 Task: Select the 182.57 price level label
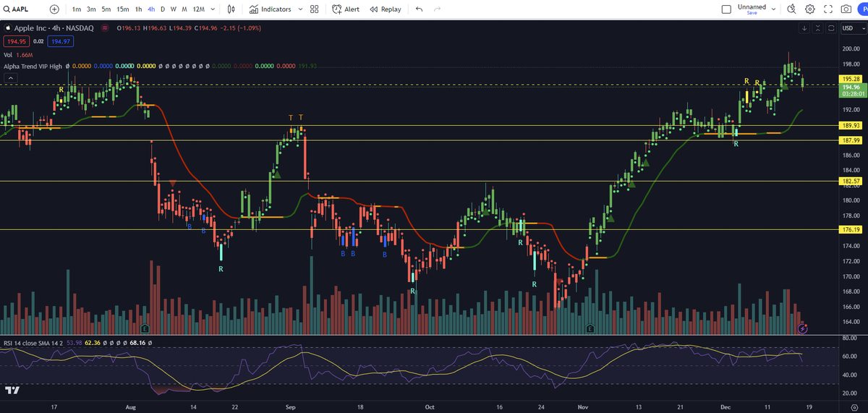tap(851, 181)
